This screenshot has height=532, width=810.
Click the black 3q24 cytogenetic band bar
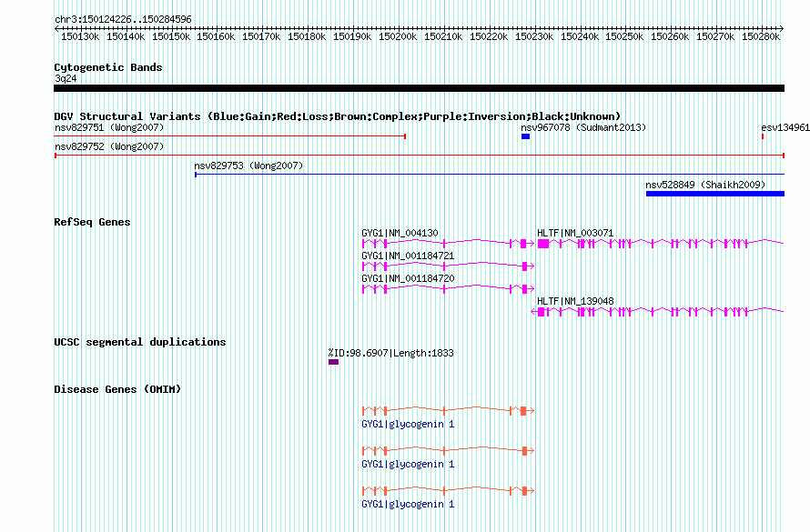419,88
